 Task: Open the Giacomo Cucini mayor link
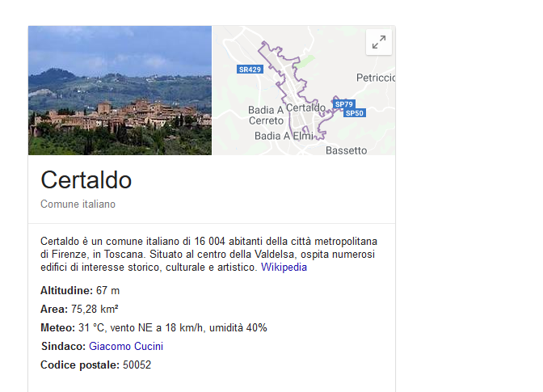(x=126, y=346)
